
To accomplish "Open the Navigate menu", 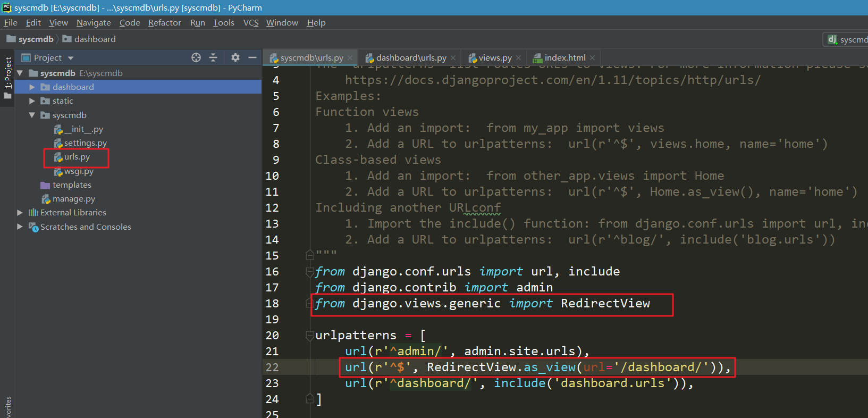I will pyautogui.click(x=94, y=22).
